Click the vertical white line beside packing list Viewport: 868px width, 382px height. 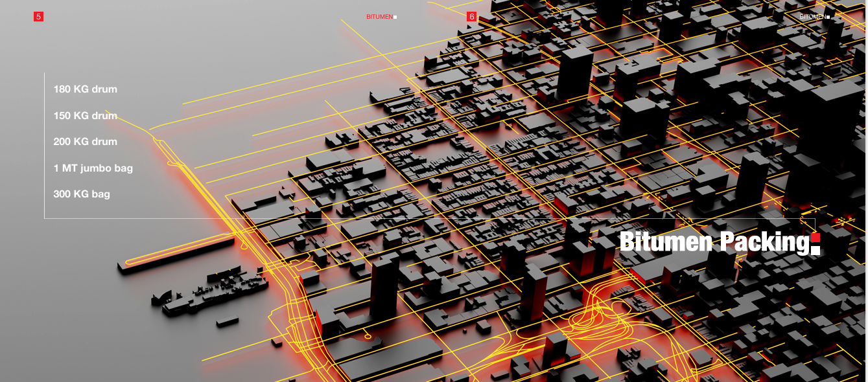point(44,146)
